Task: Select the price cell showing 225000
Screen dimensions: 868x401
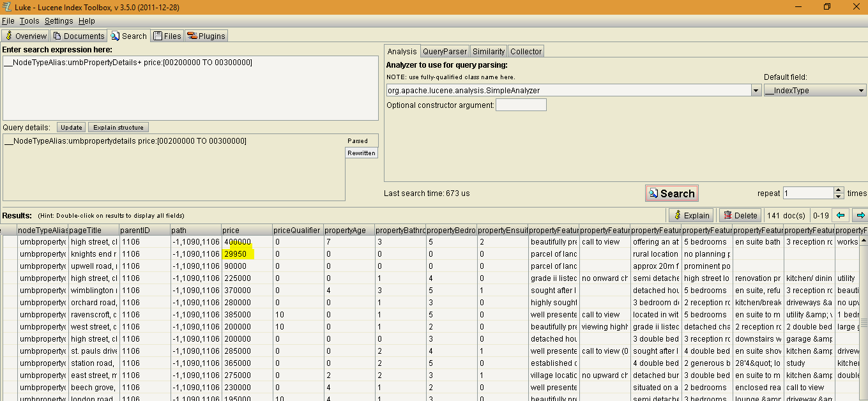Action: 247,278
